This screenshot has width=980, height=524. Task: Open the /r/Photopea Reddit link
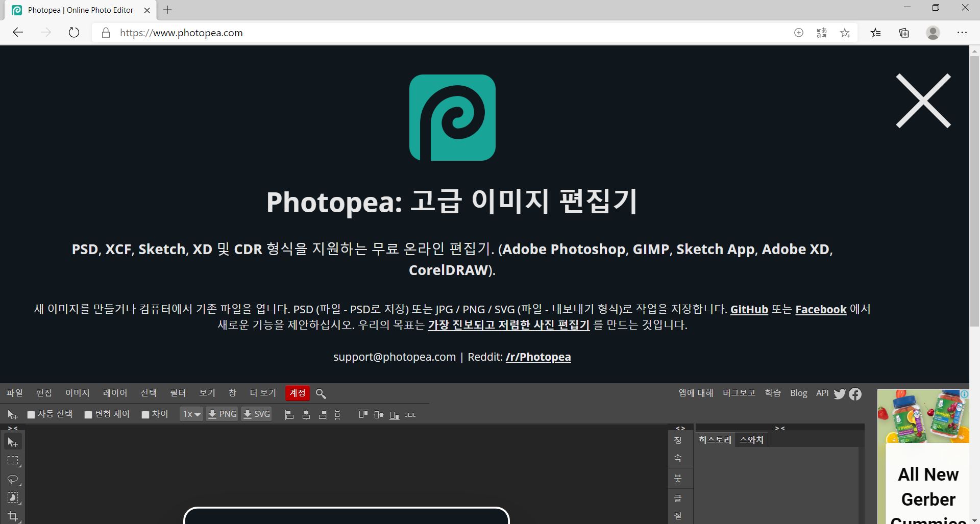click(x=538, y=357)
